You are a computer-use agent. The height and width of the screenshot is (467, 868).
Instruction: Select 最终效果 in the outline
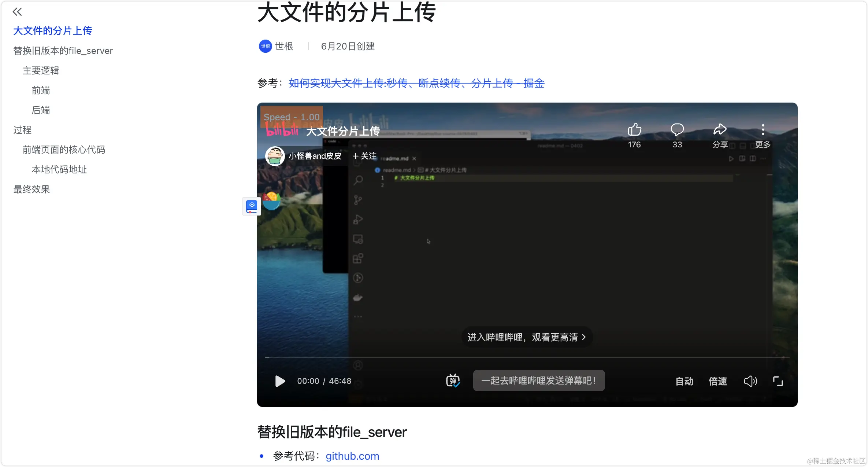coord(31,189)
